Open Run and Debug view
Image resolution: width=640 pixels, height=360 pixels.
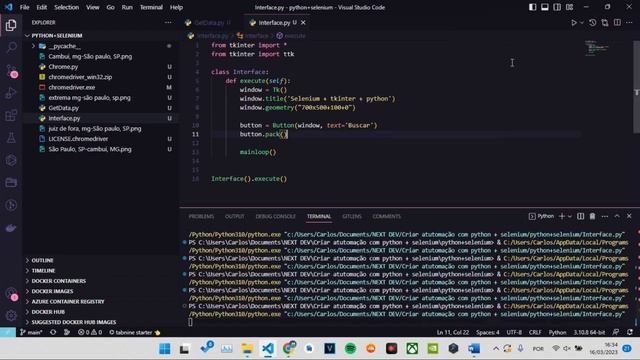pos(11,93)
